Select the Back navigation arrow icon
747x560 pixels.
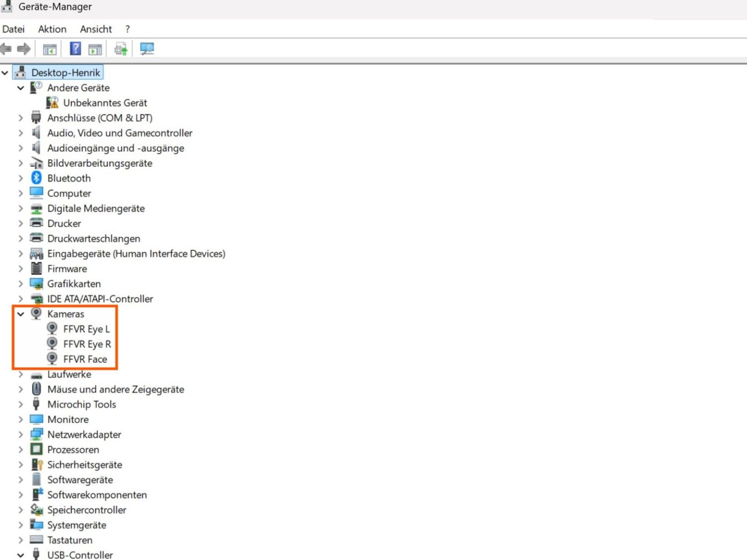click(x=5, y=48)
